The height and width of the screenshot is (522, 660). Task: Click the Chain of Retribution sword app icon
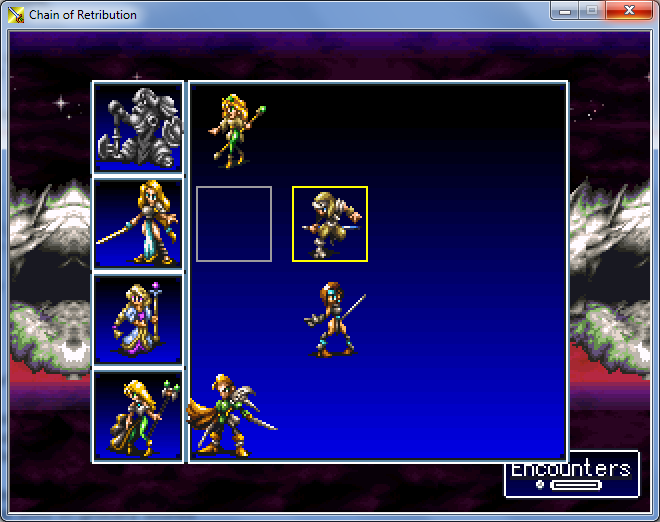coord(16,15)
